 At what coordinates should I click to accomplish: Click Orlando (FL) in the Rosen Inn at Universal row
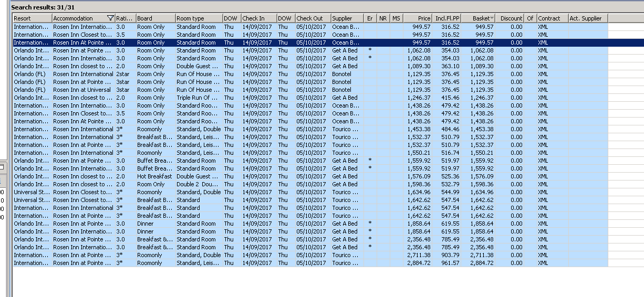tap(29, 90)
